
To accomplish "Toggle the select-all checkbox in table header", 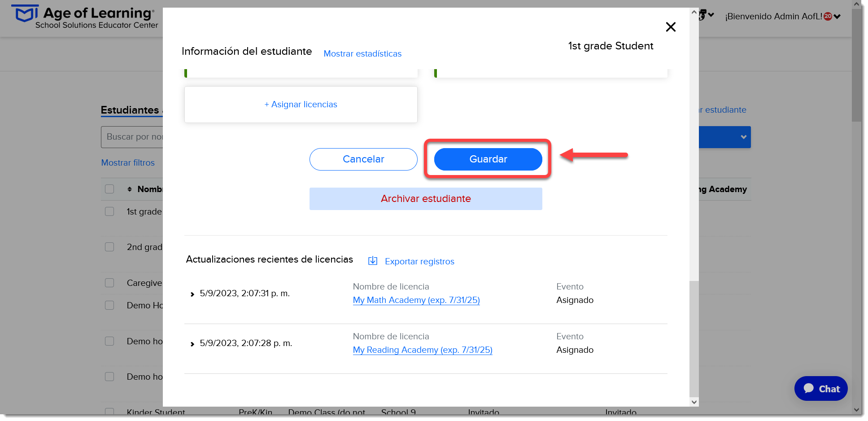I will (109, 189).
